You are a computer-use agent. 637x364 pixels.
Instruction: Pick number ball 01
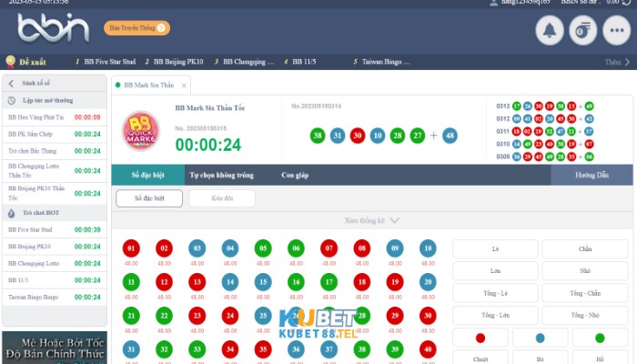coord(131,248)
